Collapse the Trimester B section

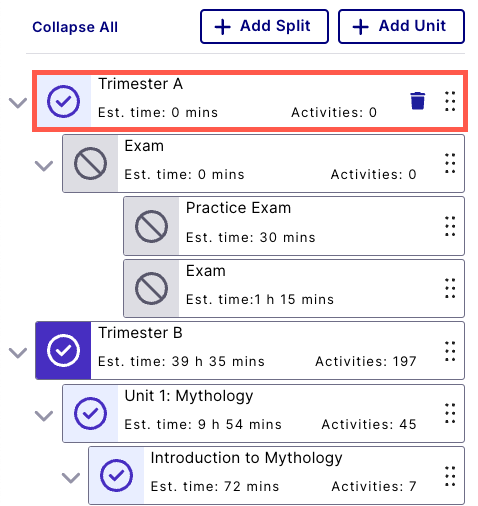pyautogui.click(x=18, y=353)
